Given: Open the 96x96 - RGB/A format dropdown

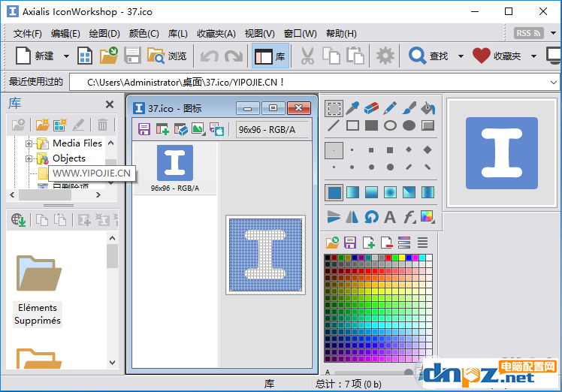Looking at the screenshot, I should 272,129.
